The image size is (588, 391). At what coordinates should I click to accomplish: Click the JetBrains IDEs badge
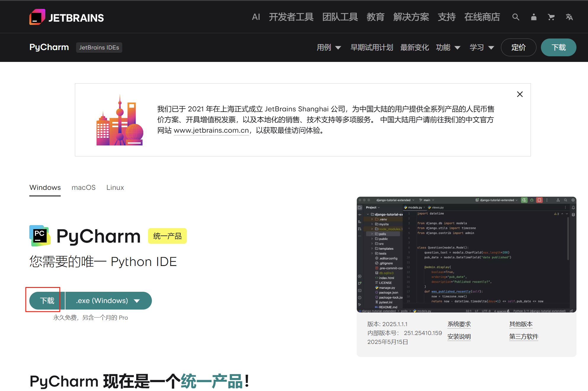pos(99,47)
